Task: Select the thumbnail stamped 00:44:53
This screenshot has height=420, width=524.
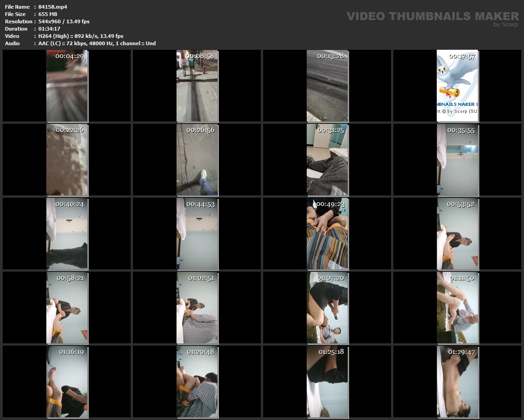Action: click(x=197, y=234)
